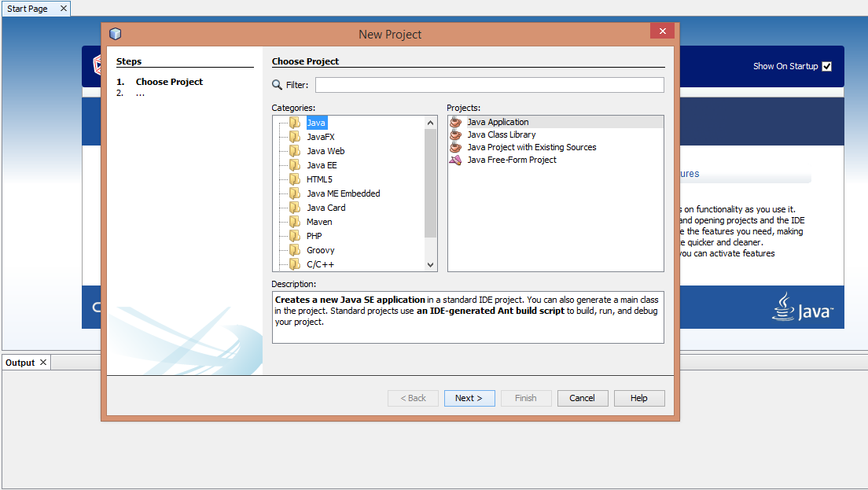
Task: Click the JavaFX category folder icon
Action: (295, 137)
